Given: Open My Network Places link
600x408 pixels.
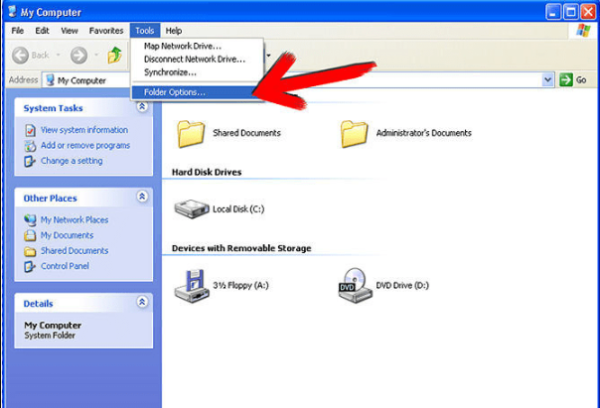Looking at the screenshot, I should (74, 220).
